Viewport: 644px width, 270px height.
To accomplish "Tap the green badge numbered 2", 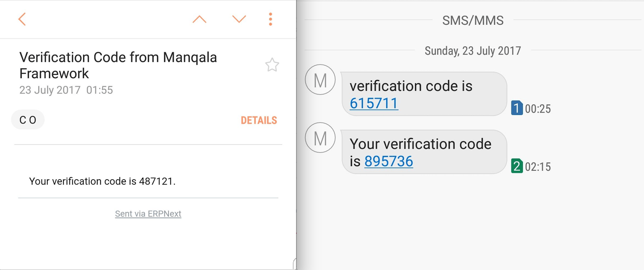I will coord(517,166).
